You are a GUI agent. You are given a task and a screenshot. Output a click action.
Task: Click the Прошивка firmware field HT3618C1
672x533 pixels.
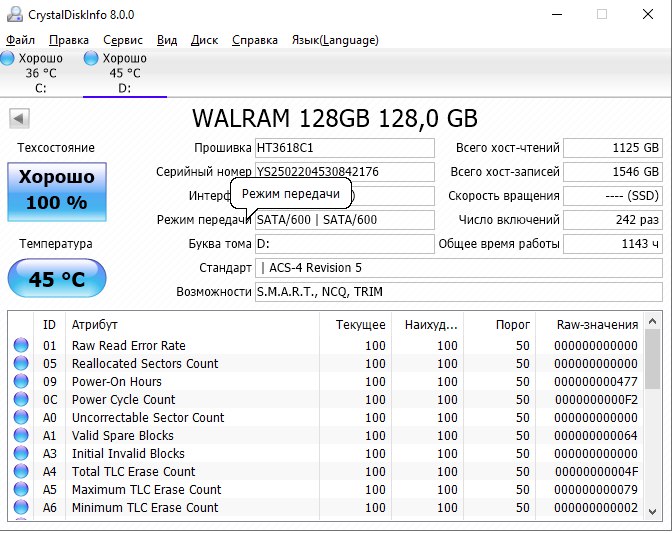point(344,148)
